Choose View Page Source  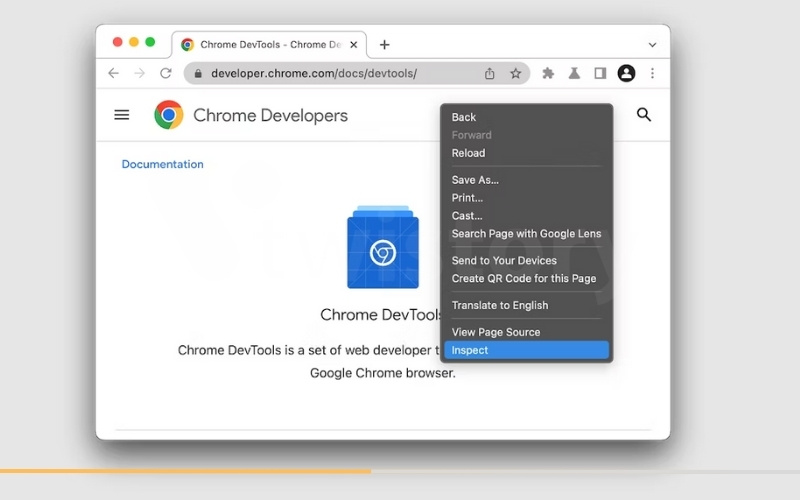[527, 332]
